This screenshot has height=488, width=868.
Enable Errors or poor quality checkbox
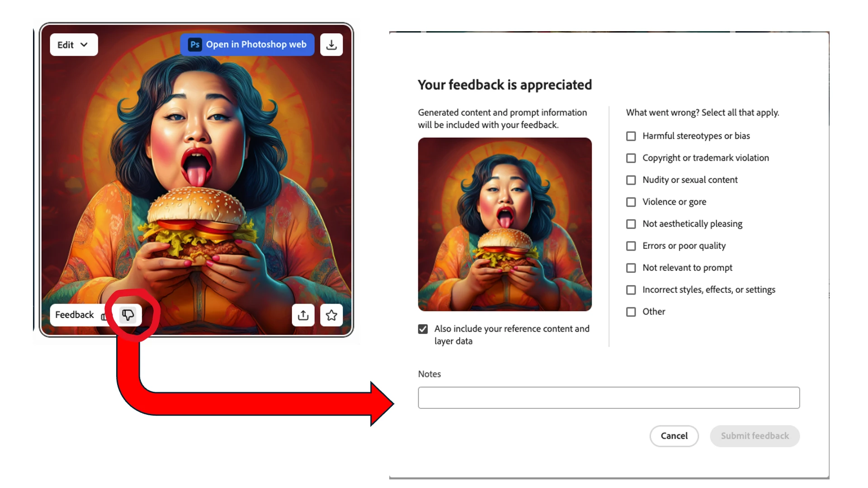click(631, 246)
